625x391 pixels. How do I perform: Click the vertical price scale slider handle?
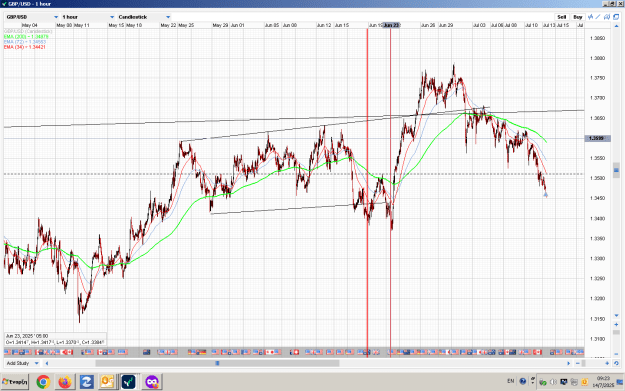(x=616, y=171)
